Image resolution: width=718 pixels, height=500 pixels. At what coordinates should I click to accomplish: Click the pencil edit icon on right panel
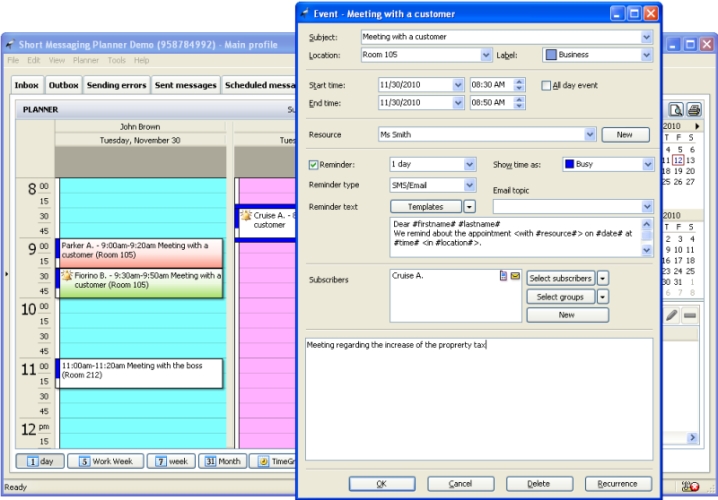[x=672, y=316]
